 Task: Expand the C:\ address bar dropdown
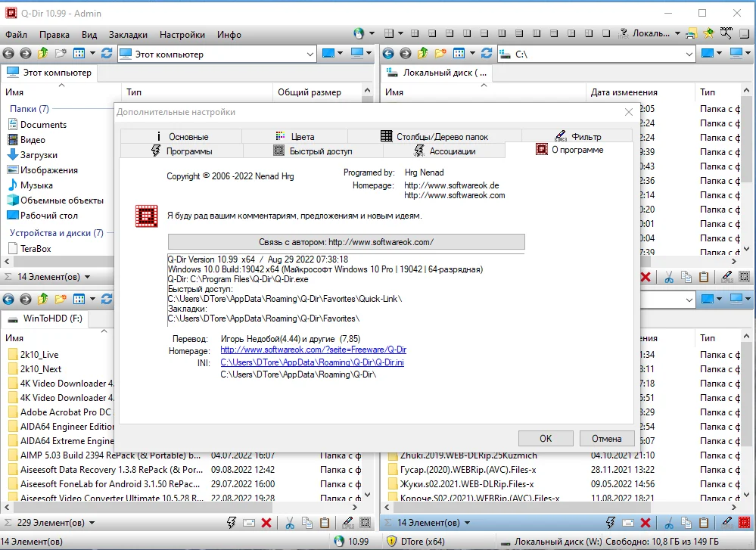pyautogui.click(x=689, y=54)
